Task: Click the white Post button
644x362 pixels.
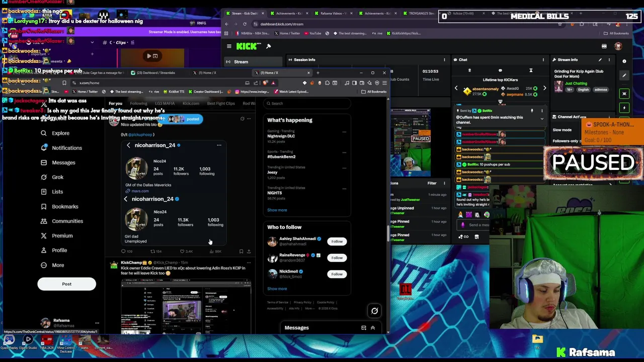Action: (x=66, y=284)
